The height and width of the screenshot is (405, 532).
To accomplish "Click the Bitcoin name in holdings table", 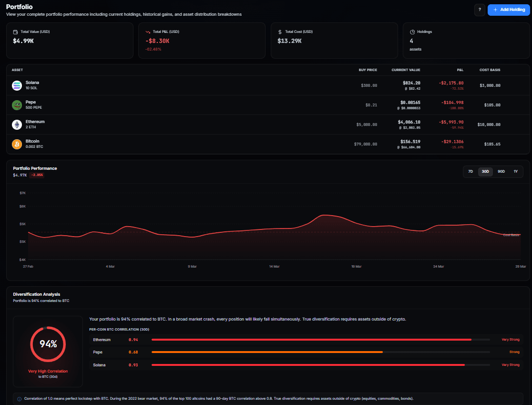I will [32, 141].
